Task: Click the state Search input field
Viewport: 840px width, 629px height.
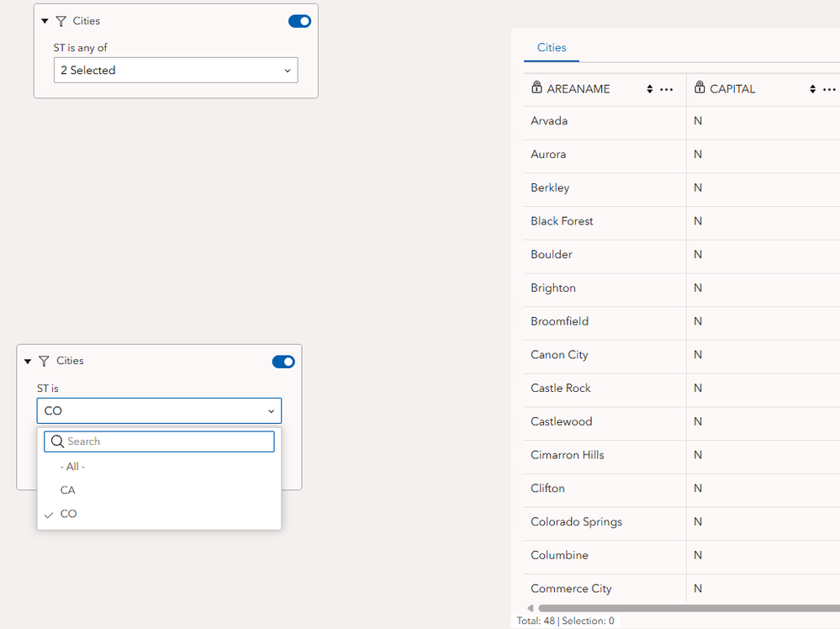Action: coord(159,441)
